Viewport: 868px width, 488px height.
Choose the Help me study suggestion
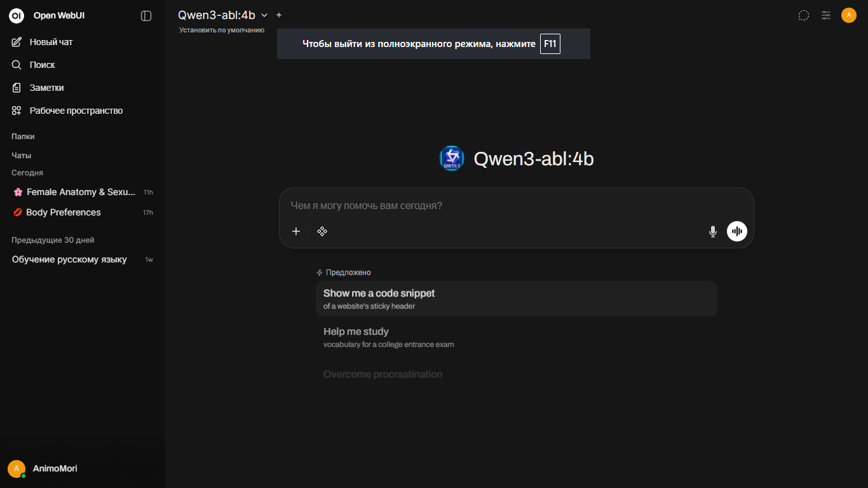tap(517, 337)
